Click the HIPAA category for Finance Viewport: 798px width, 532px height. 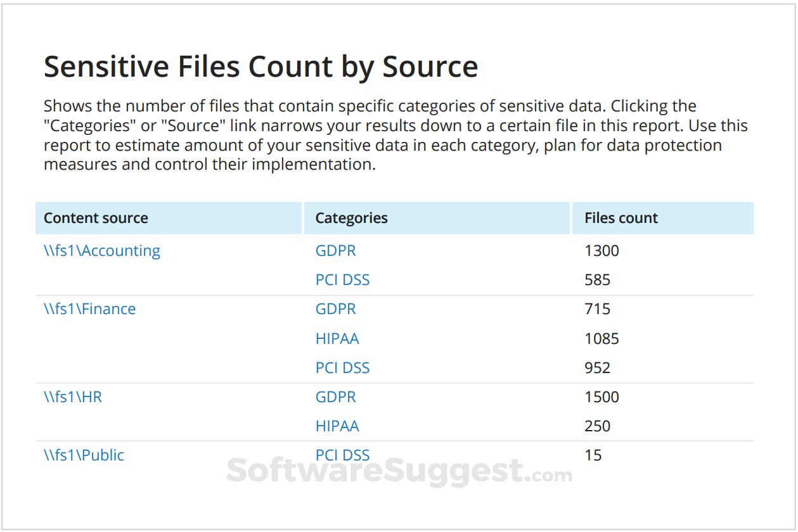pyautogui.click(x=337, y=339)
